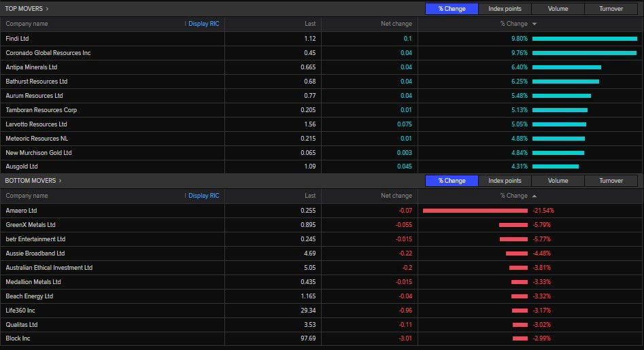Click the Top Movers % Change sort arrow
644x350 pixels.
pyautogui.click(x=535, y=24)
